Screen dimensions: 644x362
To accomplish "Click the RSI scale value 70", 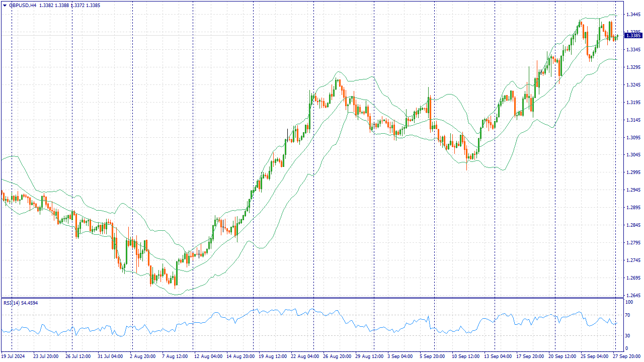I will pyautogui.click(x=628, y=315).
